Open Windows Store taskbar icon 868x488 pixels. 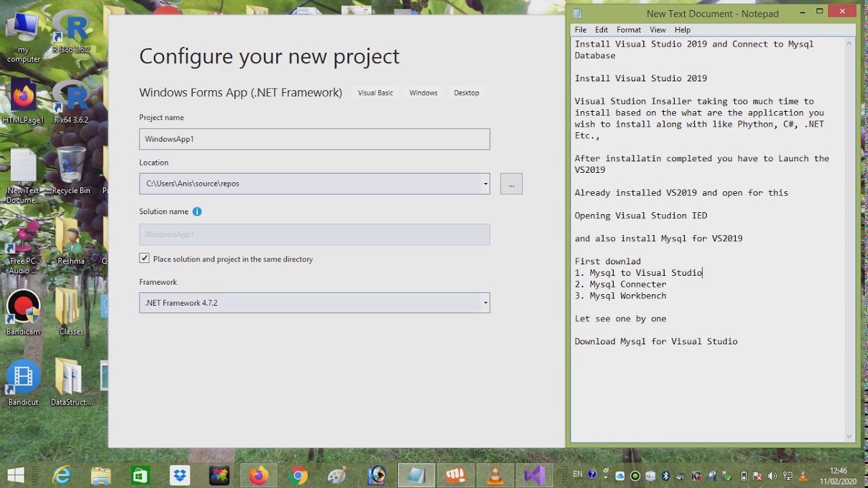pyautogui.click(x=140, y=476)
